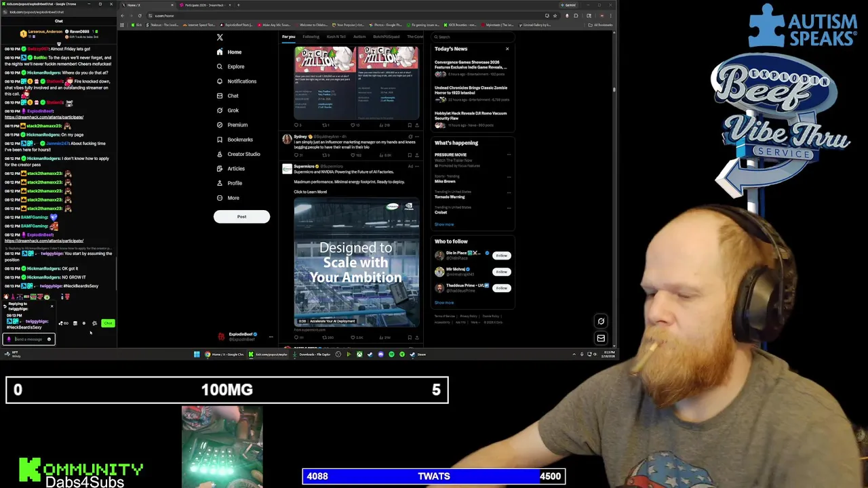868x488 pixels.
Task: Click the green Chat send button
Action: point(108,323)
